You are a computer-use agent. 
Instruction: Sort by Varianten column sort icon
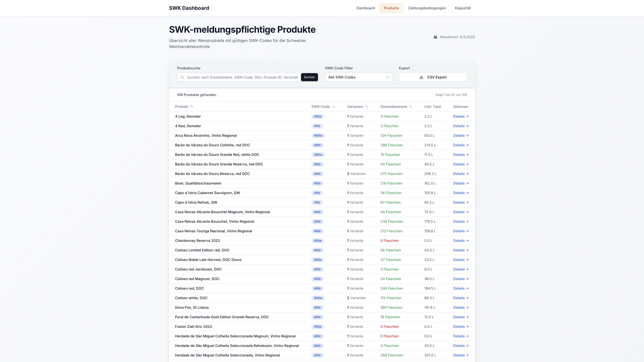tap(367, 107)
